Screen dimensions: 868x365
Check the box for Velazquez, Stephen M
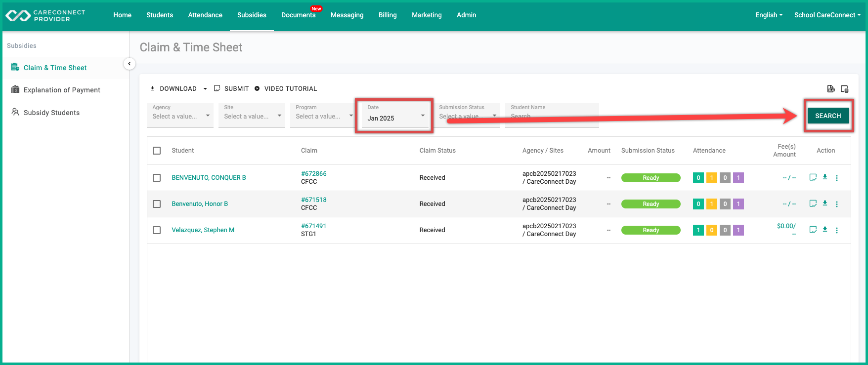pyautogui.click(x=157, y=230)
